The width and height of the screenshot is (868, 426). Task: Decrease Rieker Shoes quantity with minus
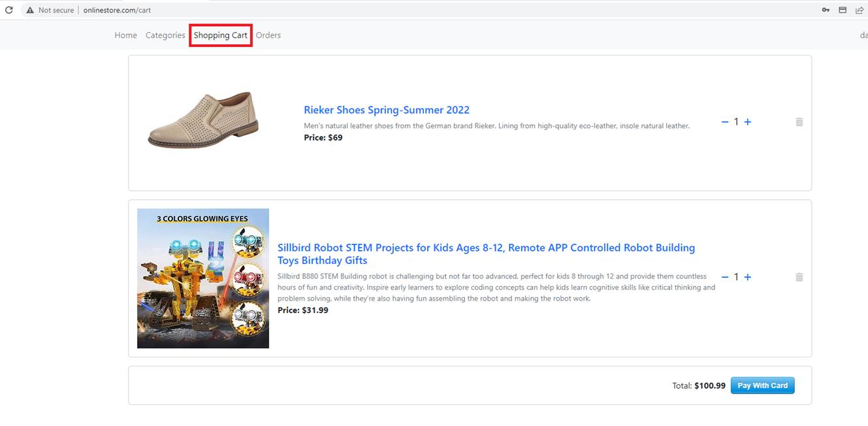724,122
